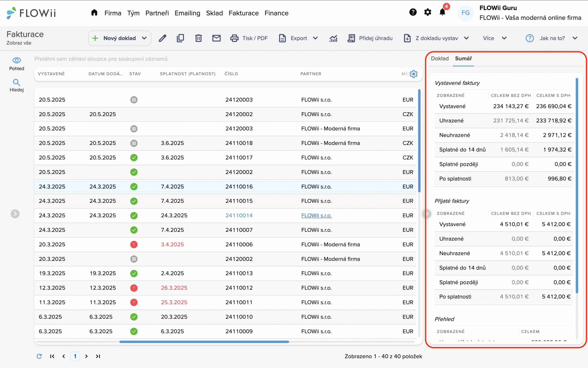Open the column settings gear in table header
The height and width of the screenshot is (368, 588).
[x=413, y=74]
